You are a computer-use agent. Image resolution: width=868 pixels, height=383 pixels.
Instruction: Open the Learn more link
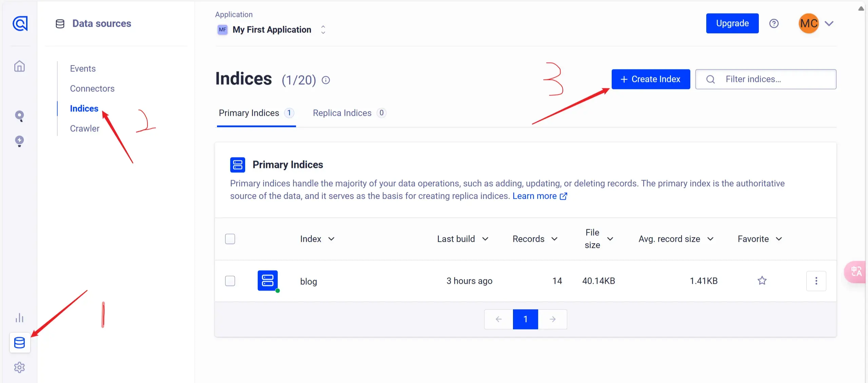tap(535, 196)
